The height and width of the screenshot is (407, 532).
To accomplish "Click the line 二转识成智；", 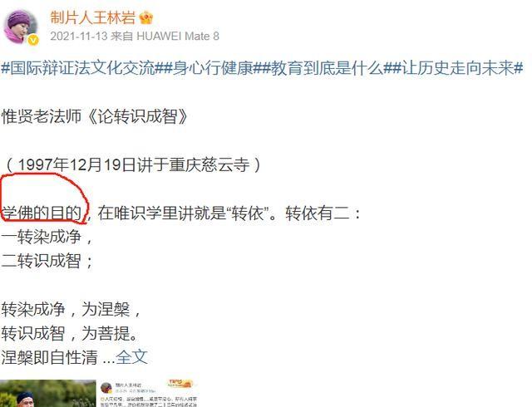I will [47, 261].
